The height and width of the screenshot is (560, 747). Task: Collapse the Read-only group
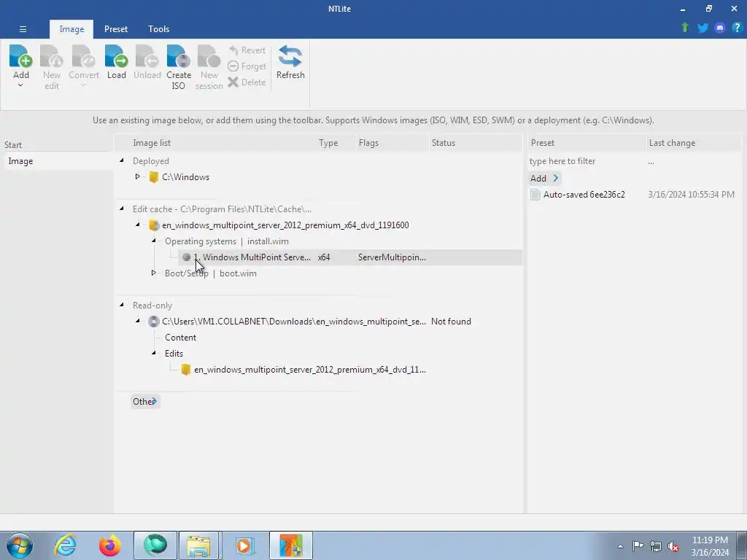point(122,305)
